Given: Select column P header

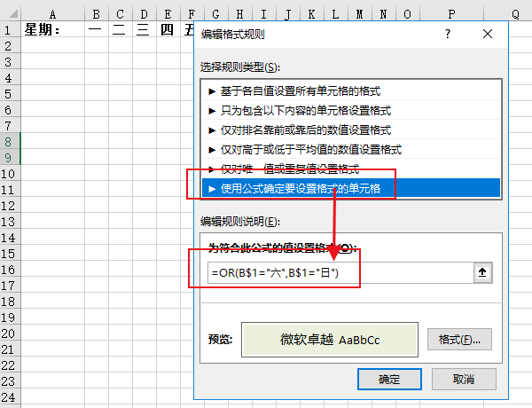Looking at the screenshot, I should point(451,14).
